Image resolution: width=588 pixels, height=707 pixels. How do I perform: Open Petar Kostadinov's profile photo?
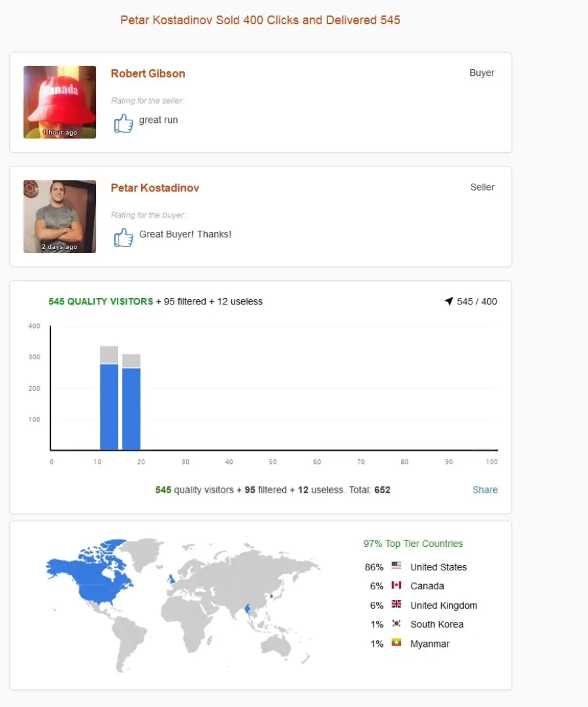59,216
